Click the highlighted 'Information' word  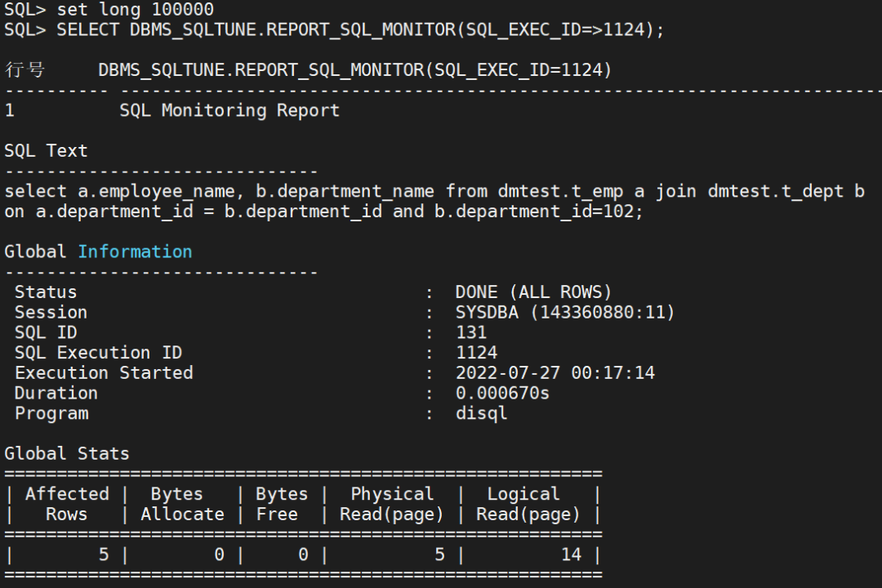tap(135, 252)
